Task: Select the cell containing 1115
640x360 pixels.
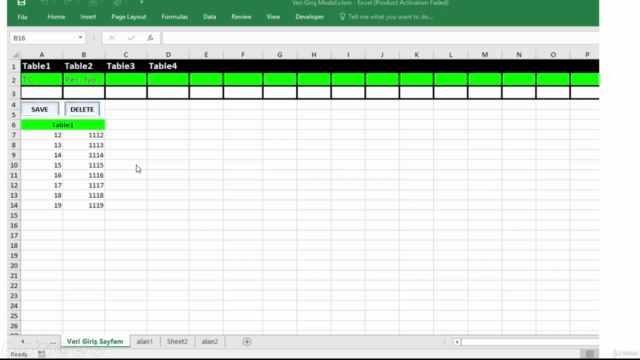Action: click(x=84, y=165)
